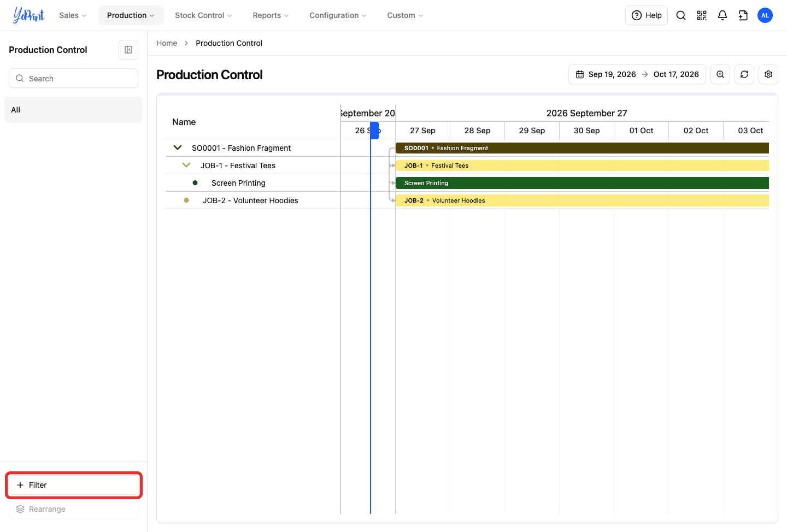Click the SO0001 Fashion Fragment gantt bar
Image resolution: width=787 pixels, height=532 pixels.
pos(582,148)
